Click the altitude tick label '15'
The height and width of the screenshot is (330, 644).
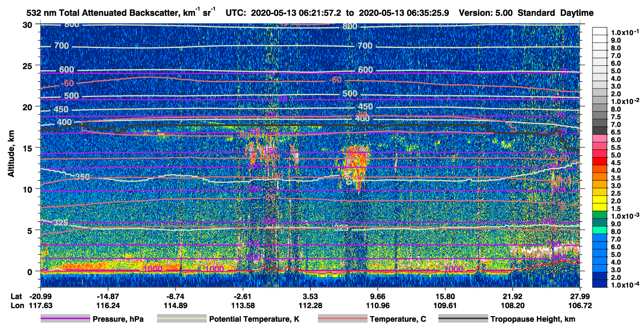click(29, 147)
